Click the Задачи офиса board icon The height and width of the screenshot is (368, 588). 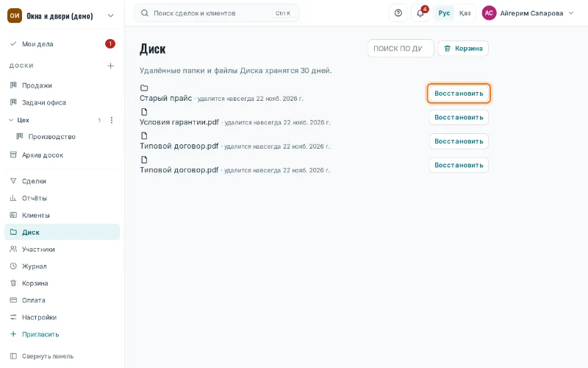coord(13,102)
